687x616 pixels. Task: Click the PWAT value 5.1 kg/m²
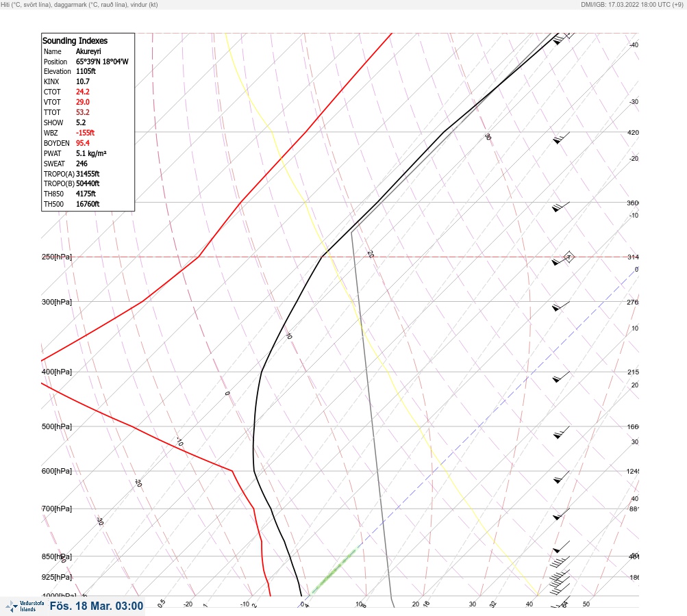tap(91, 153)
